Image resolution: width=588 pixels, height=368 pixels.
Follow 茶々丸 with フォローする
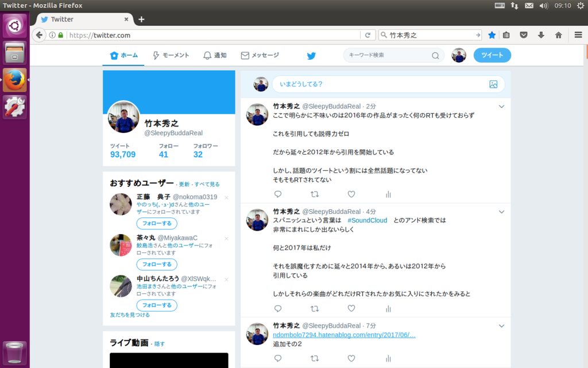click(x=157, y=264)
